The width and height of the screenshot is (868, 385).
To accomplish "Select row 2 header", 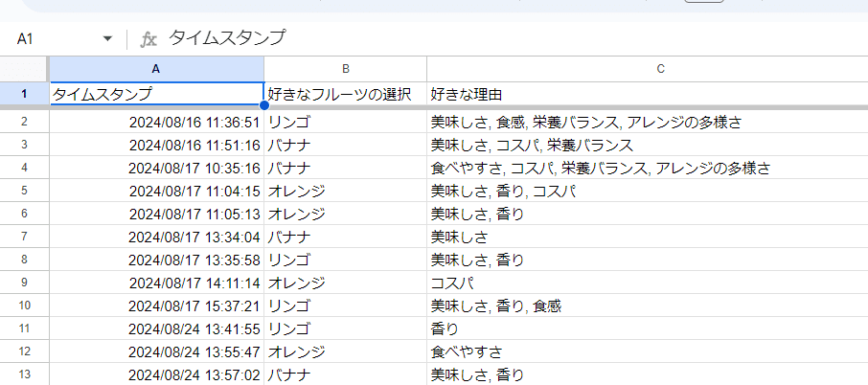I will click(x=24, y=122).
